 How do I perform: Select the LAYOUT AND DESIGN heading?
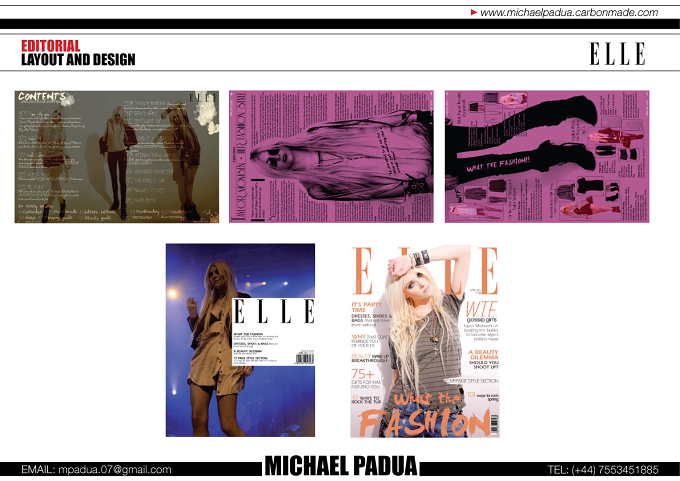coord(78,59)
